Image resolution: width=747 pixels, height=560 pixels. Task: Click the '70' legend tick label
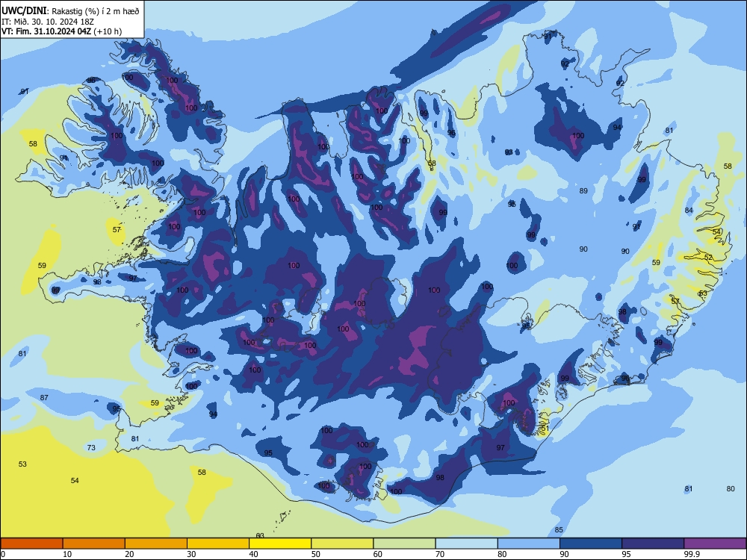pos(440,554)
